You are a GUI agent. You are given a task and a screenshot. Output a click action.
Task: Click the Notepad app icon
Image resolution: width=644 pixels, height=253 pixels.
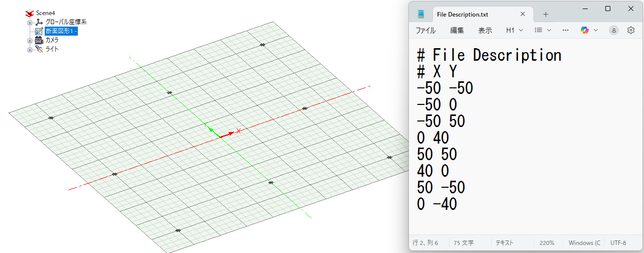click(421, 15)
